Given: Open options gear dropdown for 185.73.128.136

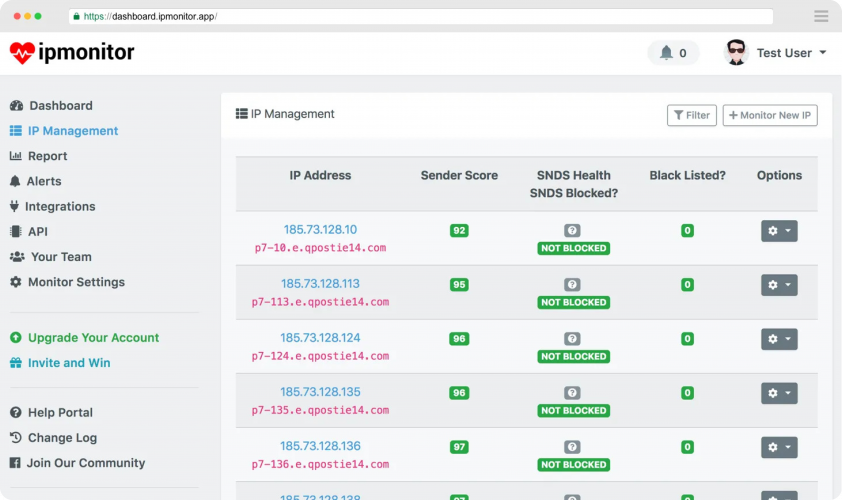Looking at the screenshot, I should pos(779,447).
